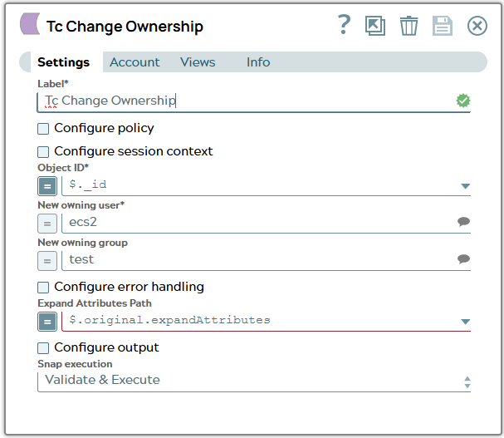504x438 pixels.
Task: Click the New owning group label
Action: pyautogui.click(x=82, y=243)
